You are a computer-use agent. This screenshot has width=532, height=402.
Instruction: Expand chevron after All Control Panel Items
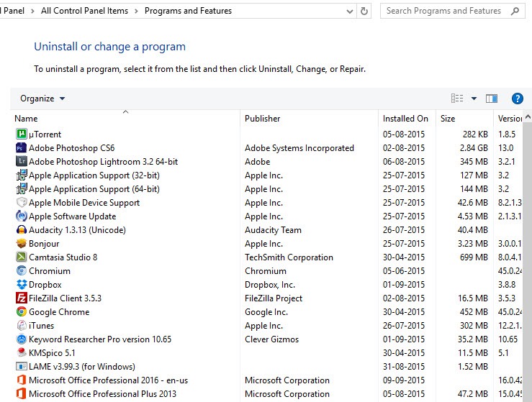pos(136,12)
